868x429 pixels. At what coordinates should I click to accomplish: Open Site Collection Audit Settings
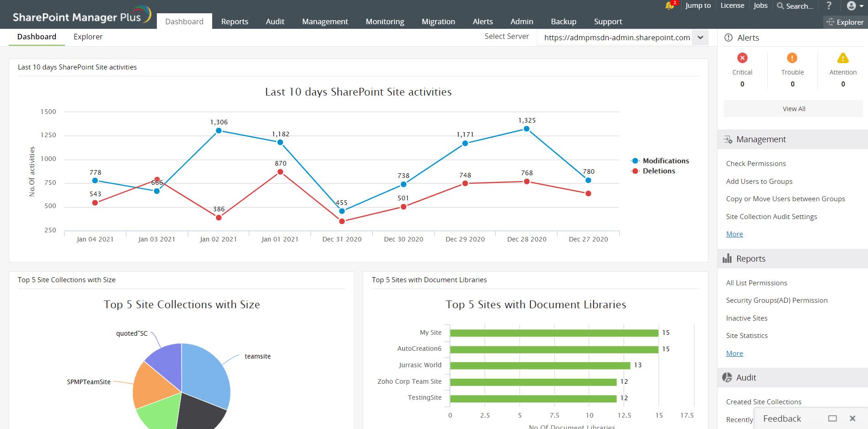pyautogui.click(x=772, y=217)
